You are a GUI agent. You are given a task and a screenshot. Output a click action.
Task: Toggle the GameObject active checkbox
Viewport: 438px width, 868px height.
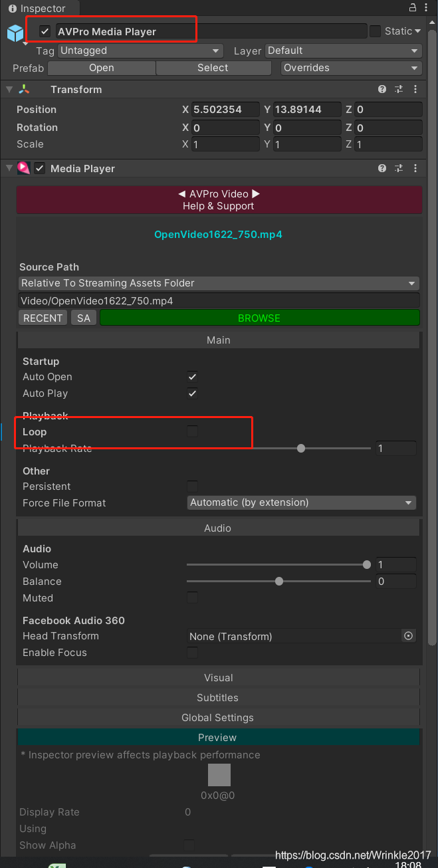click(x=45, y=31)
